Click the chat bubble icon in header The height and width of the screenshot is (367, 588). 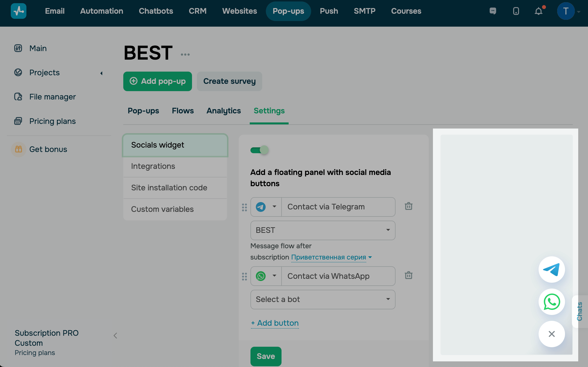[493, 11]
